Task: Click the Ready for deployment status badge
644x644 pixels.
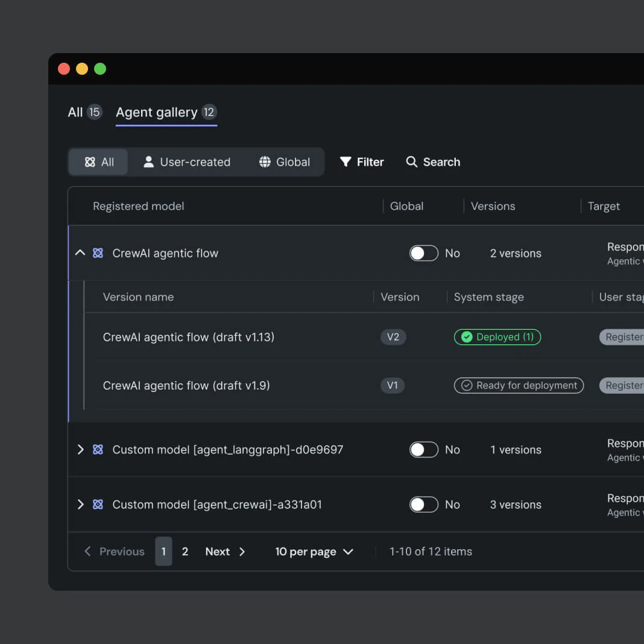Action: [x=519, y=385]
